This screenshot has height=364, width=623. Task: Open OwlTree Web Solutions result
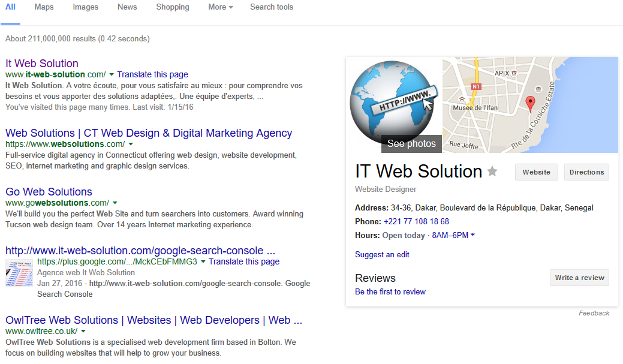154,320
